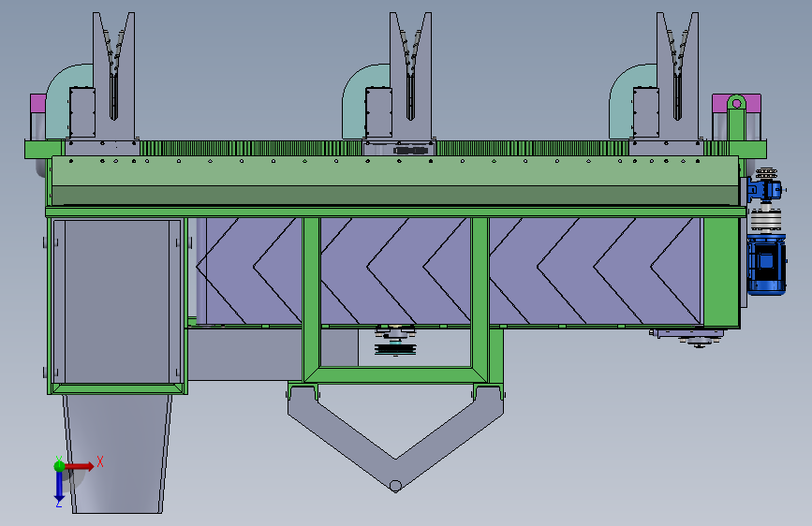The image size is (812, 526).
Task: Select the sprocket above the gearbox
Action: click(766, 174)
